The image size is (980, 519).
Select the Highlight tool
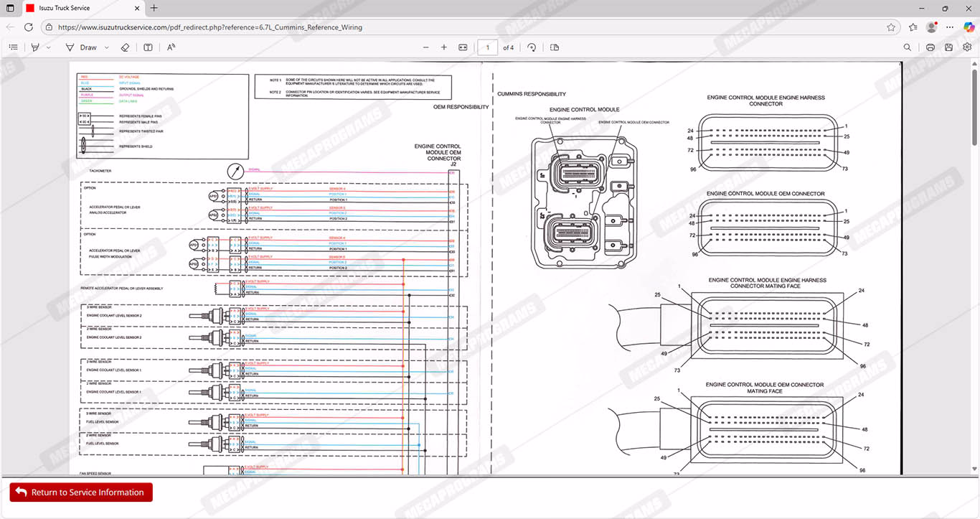pos(35,47)
